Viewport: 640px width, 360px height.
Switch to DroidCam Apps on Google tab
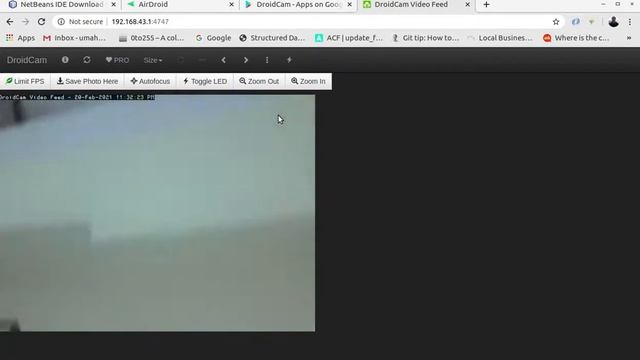point(298,4)
